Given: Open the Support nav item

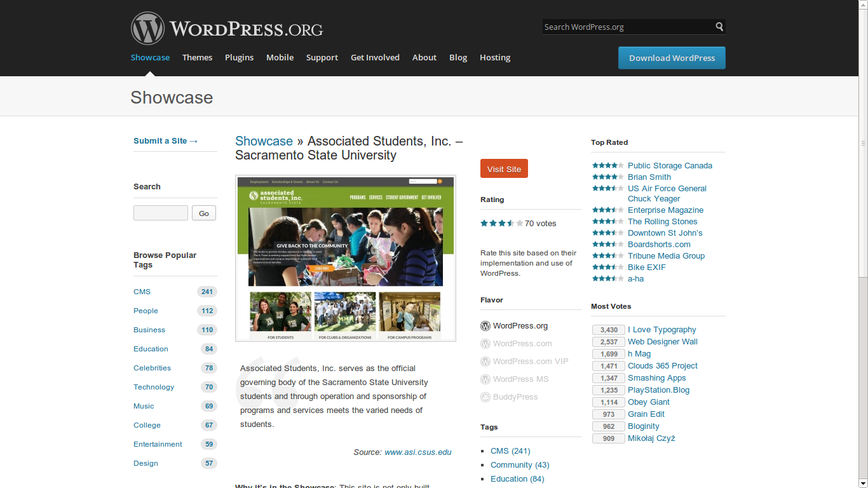Looking at the screenshot, I should [322, 57].
